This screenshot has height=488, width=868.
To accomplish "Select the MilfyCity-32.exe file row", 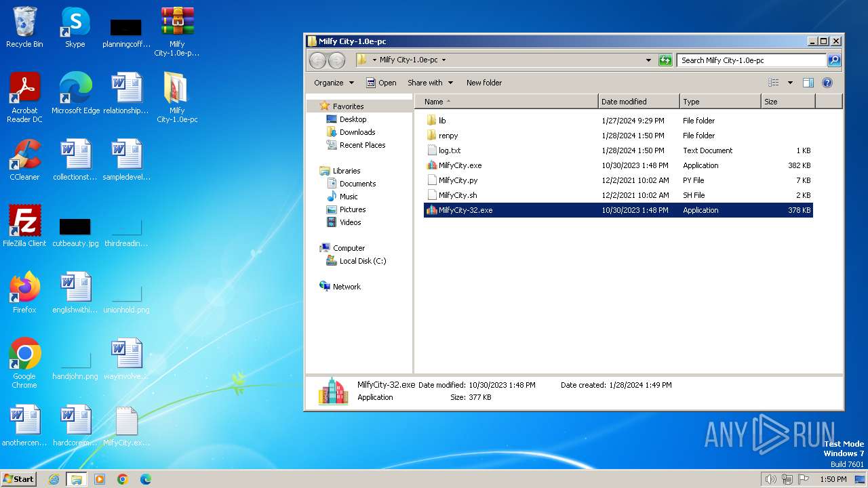I will (x=618, y=210).
